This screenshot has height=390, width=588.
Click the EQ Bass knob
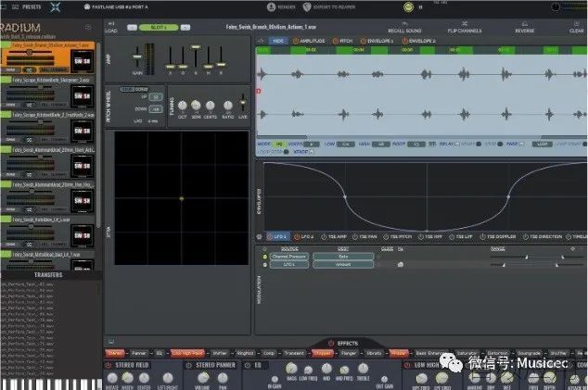click(291, 369)
